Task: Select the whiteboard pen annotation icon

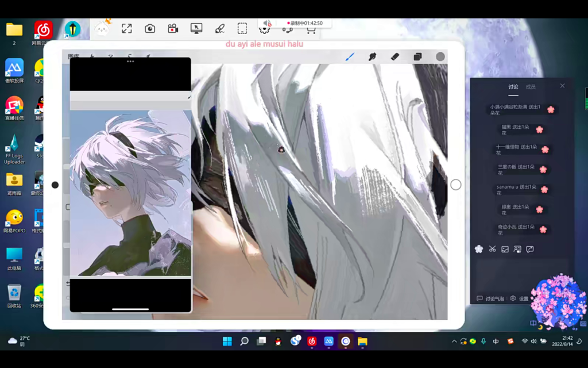Action: point(219,29)
